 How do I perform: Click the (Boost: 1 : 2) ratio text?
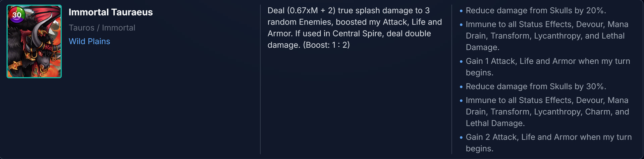click(326, 45)
